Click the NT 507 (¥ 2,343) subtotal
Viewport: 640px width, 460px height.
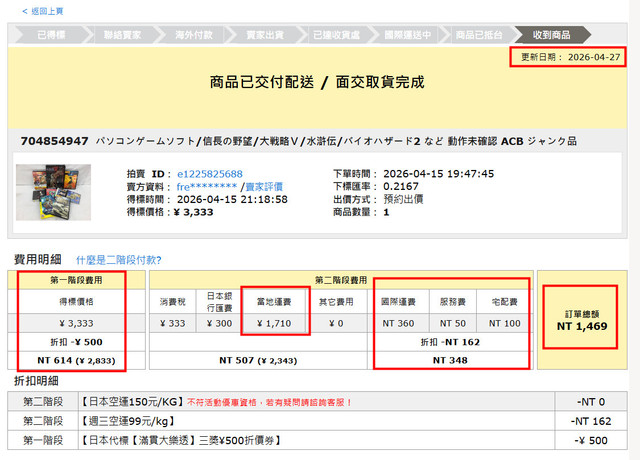pyautogui.click(x=258, y=360)
